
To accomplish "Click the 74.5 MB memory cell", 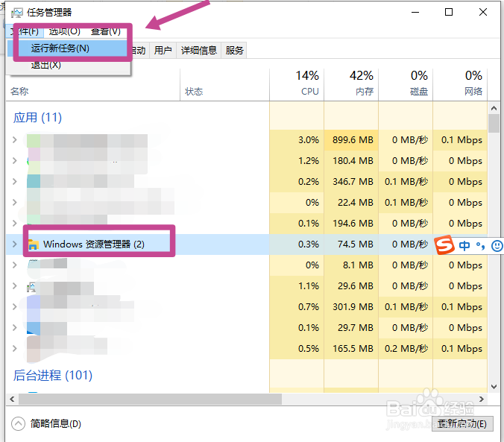I will tap(351, 244).
